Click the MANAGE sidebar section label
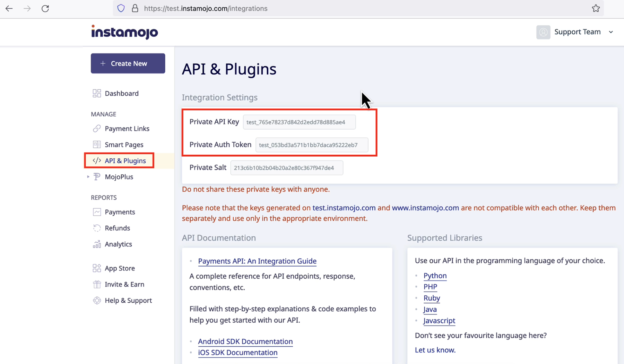Screen dimensions: 624x364 [103, 114]
